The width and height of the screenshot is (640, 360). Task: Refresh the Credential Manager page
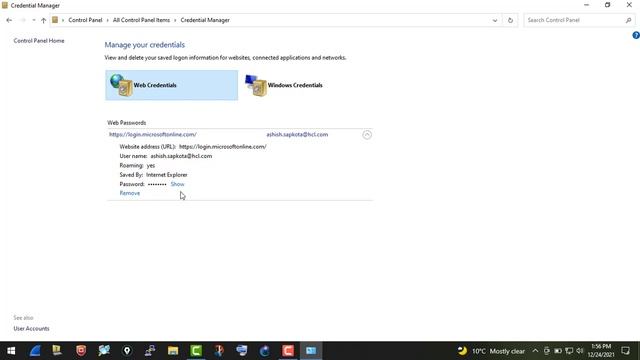pos(510,20)
